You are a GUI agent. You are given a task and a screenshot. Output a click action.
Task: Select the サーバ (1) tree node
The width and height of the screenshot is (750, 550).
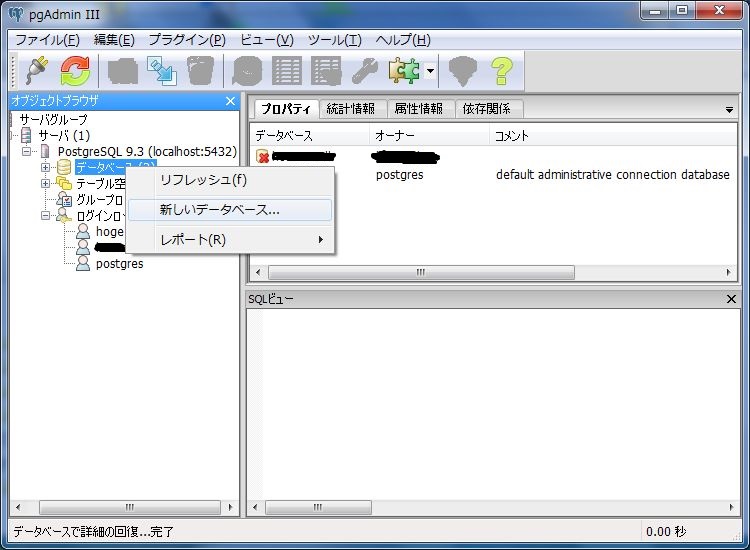[x=64, y=135]
